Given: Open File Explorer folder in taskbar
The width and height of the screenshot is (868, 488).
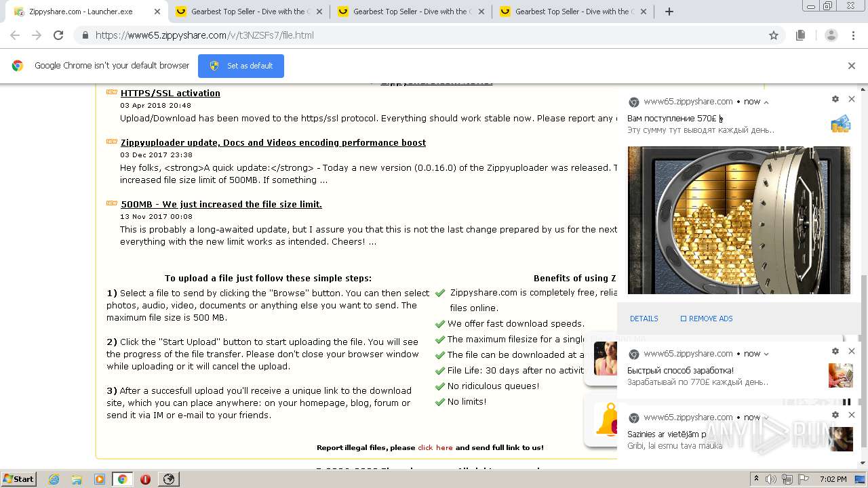Looking at the screenshot, I should point(77,479).
